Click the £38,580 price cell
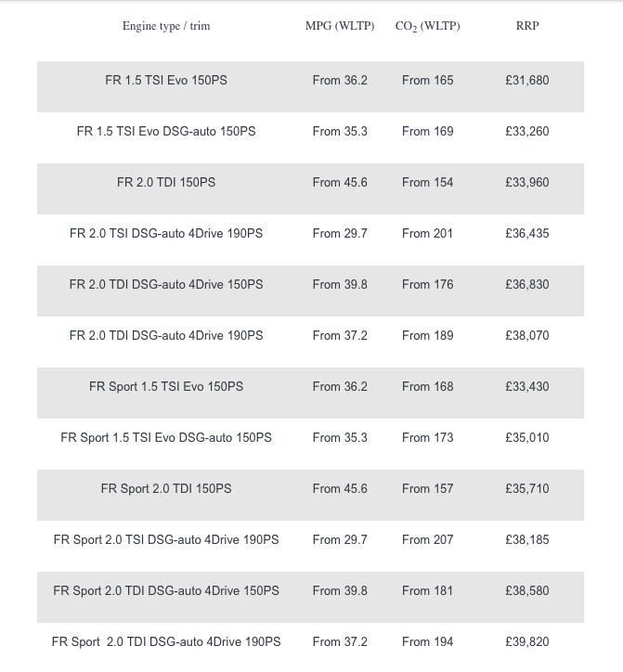Viewport: 623px width, 672px height. click(527, 591)
